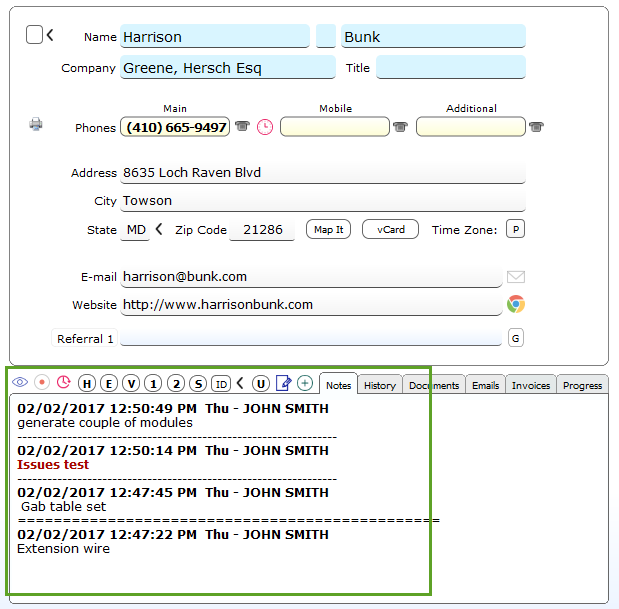Click the chevron between ID and U buttons

click(x=240, y=383)
